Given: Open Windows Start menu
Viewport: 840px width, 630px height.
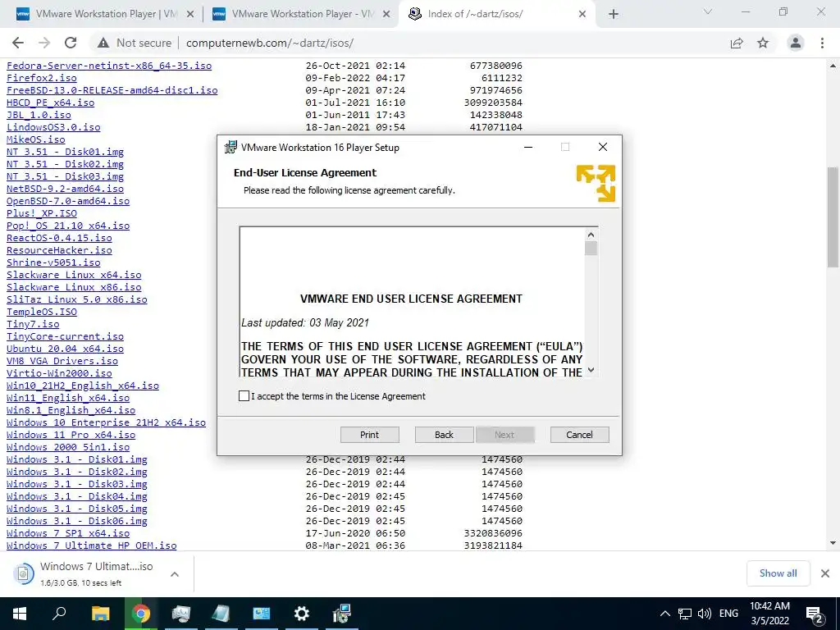Looking at the screenshot, I should (20, 614).
